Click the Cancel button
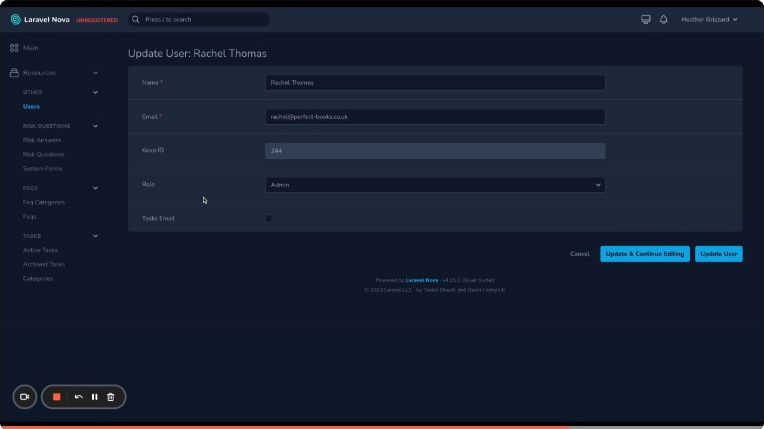 tap(580, 254)
